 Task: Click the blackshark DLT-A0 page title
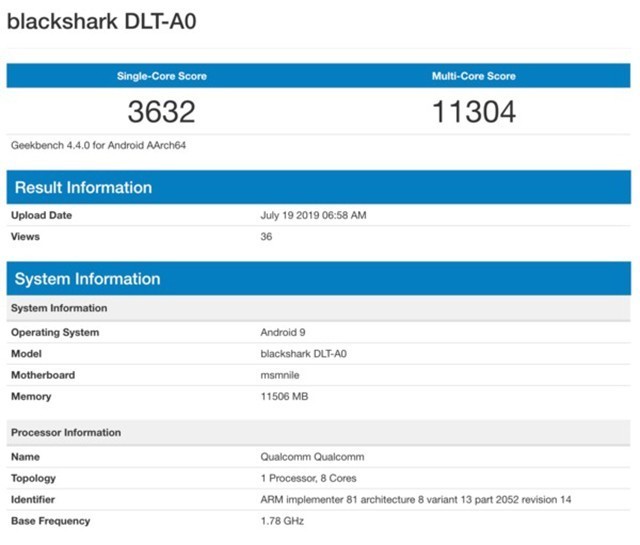[101, 22]
